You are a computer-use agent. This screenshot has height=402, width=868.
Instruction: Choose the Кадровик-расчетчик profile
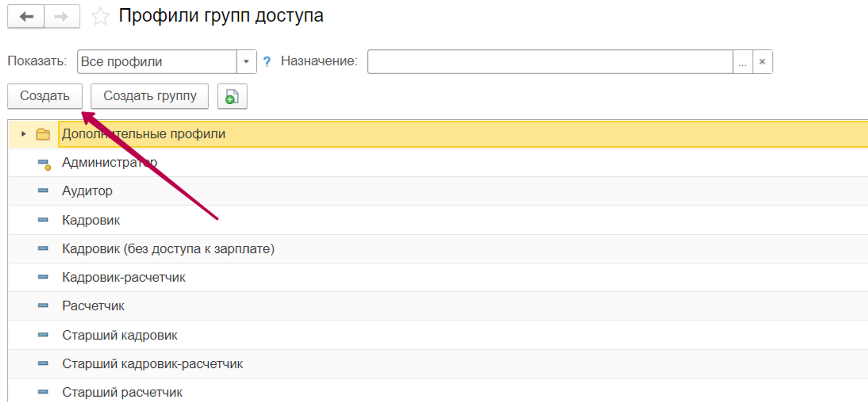pos(124,277)
